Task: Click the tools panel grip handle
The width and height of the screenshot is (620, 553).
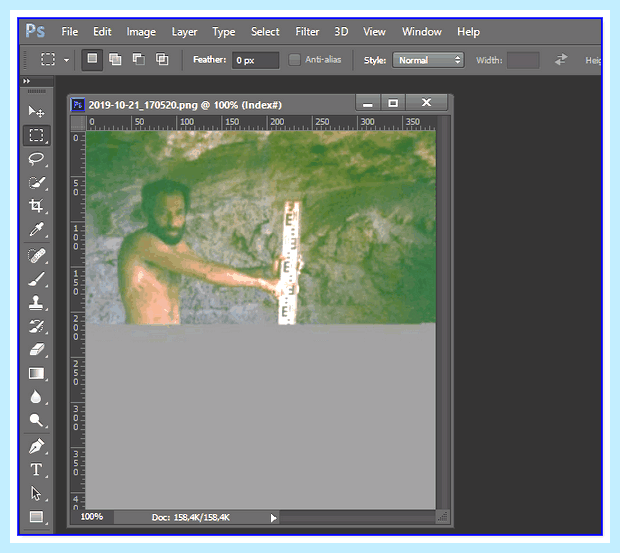Action: (x=36, y=91)
